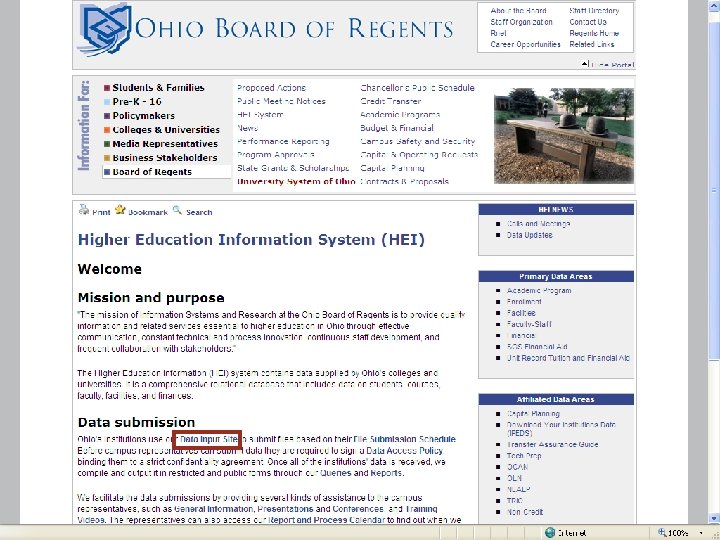This screenshot has width=720, height=540.
Task: Open Non Credit link in sidebar
Action: 525,512
